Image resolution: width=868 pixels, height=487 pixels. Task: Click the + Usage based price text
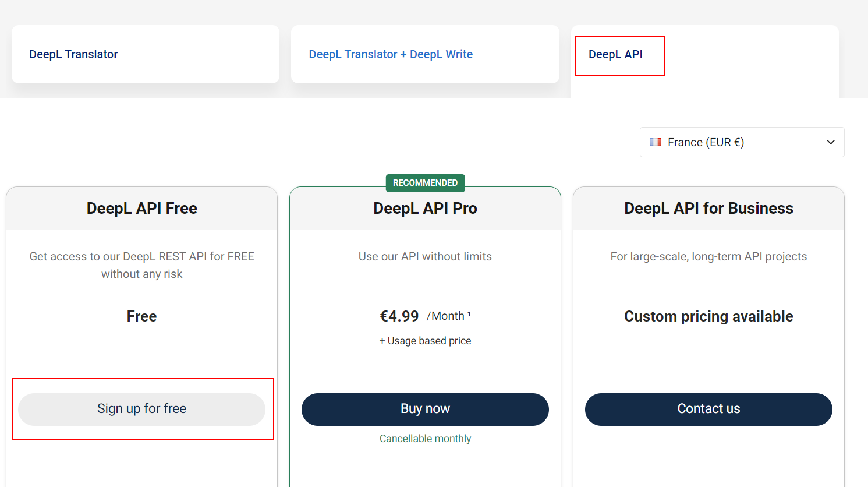425,341
